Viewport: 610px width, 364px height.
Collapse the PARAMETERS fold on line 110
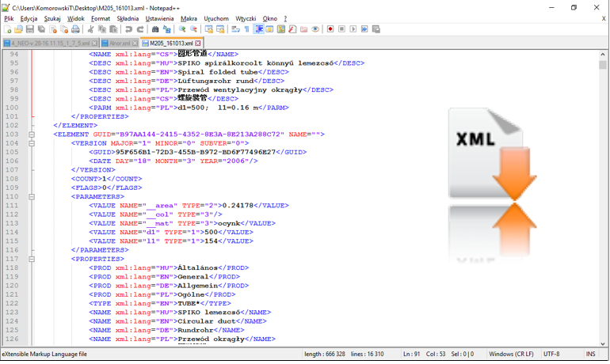pos(32,197)
